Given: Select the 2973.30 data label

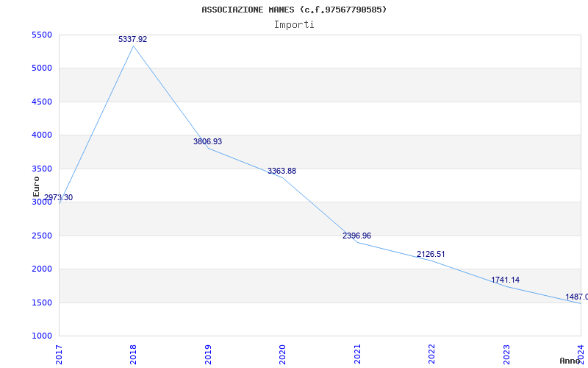Looking at the screenshot, I should (x=58, y=197).
